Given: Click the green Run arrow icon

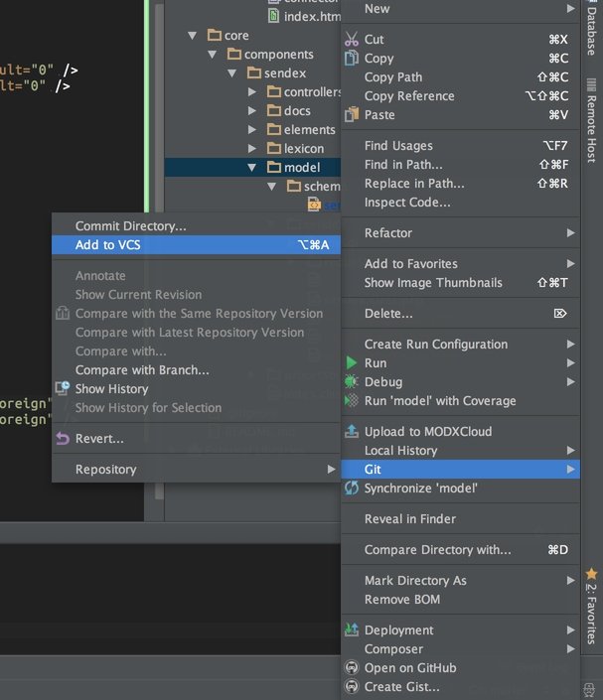Looking at the screenshot, I should 352,363.
